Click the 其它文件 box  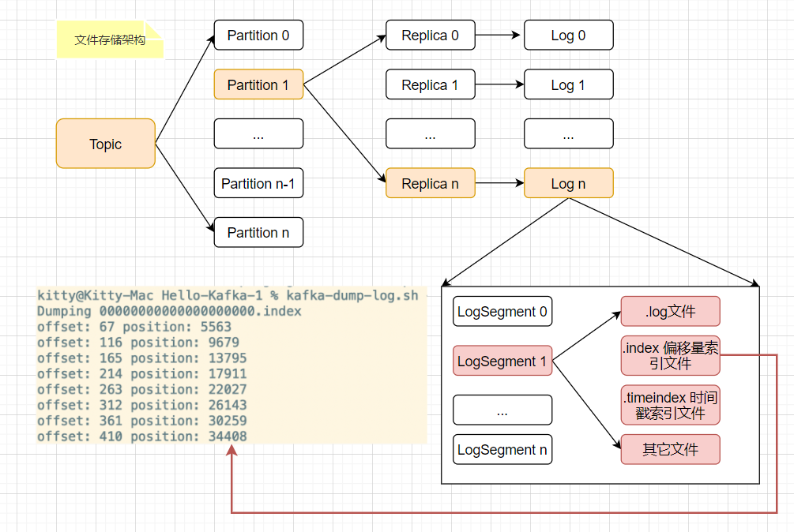coord(671,450)
